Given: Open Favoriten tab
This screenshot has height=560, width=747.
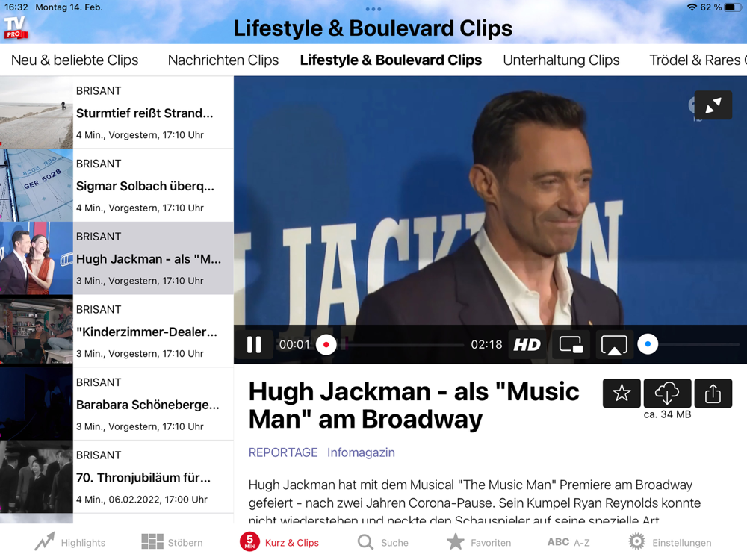Looking at the screenshot, I should click(x=479, y=542).
